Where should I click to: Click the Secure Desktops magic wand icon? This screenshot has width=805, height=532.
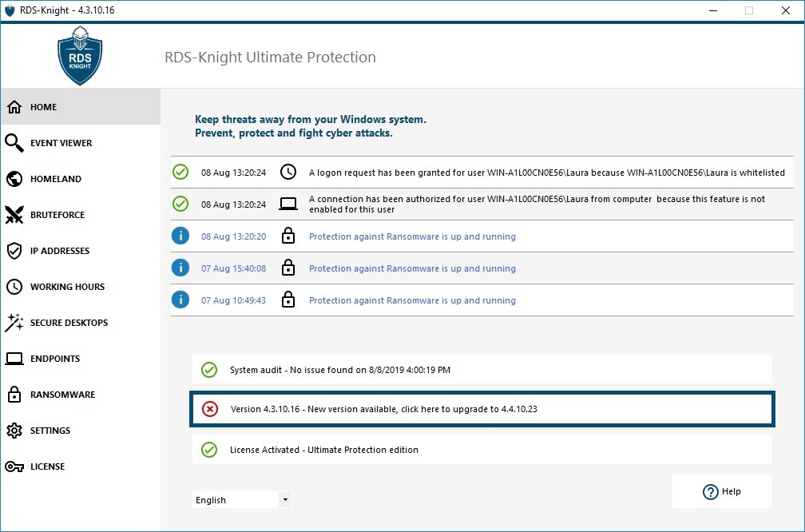[14, 323]
